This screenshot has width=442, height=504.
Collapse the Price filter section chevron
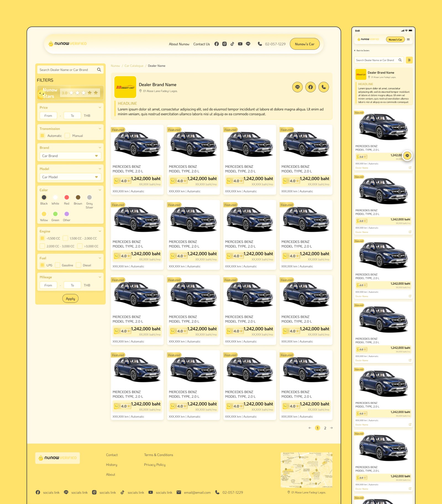pyautogui.click(x=100, y=107)
